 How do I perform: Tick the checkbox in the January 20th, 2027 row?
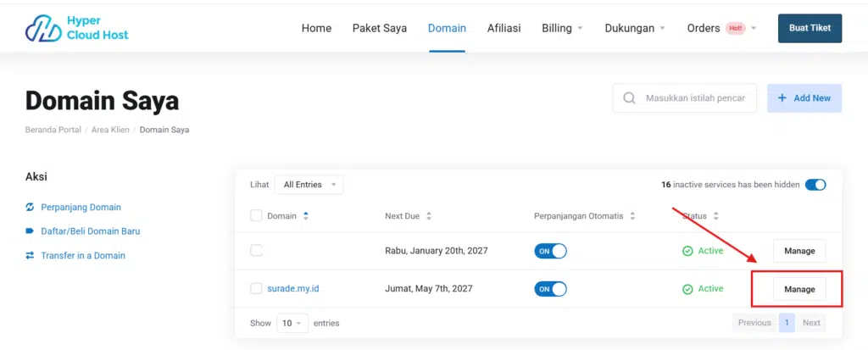(256, 250)
